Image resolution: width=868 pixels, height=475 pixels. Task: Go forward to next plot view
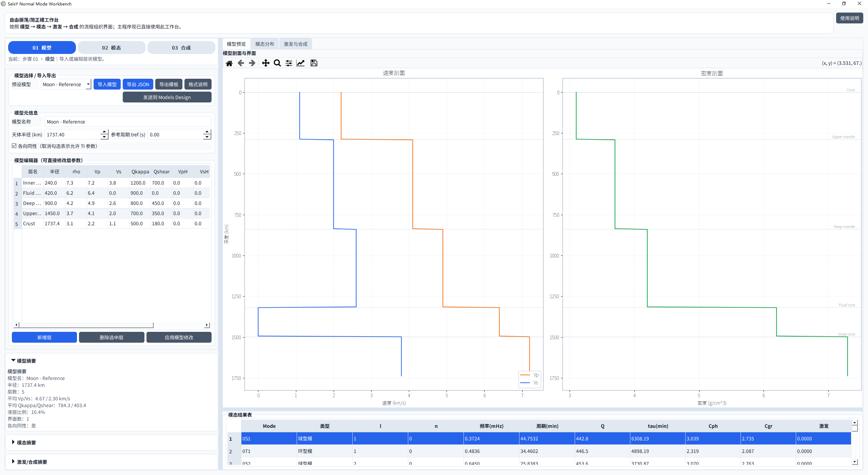tap(252, 63)
